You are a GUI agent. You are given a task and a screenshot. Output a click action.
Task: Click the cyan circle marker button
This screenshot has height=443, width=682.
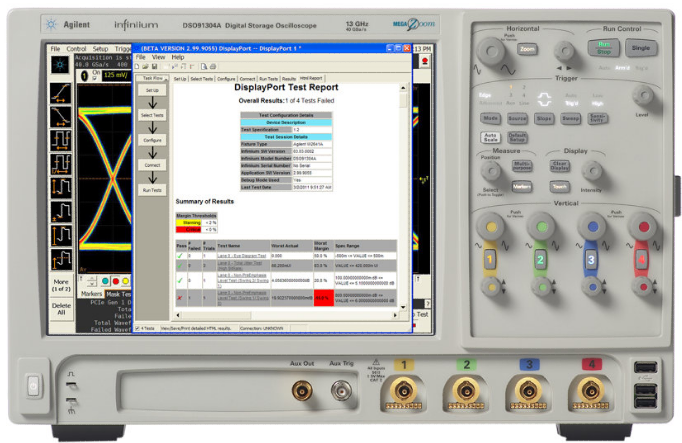pos(105,281)
